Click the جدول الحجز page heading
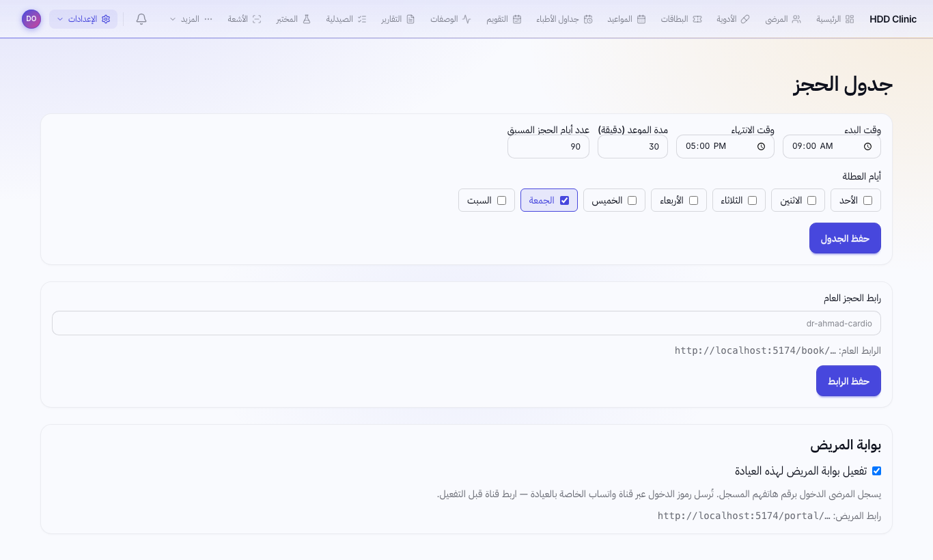This screenshot has height=560, width=933. 843,85
